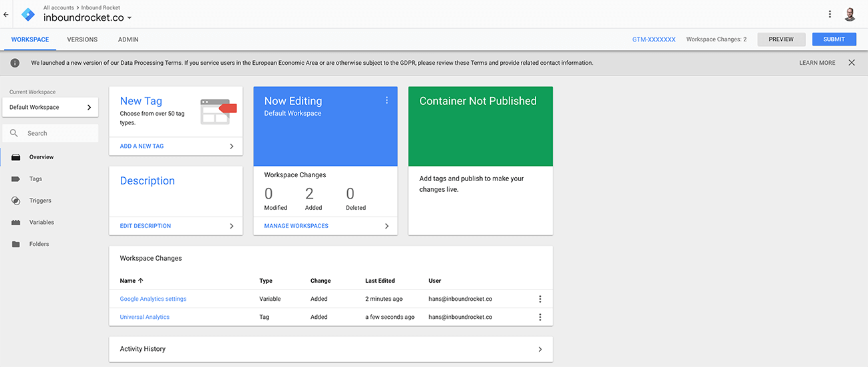Image resolution: width=868 pixels, height=367 pixels.
Task: Click the Tags icon in the sidebar
Action: pyautogui.click(x=15, y=179)
